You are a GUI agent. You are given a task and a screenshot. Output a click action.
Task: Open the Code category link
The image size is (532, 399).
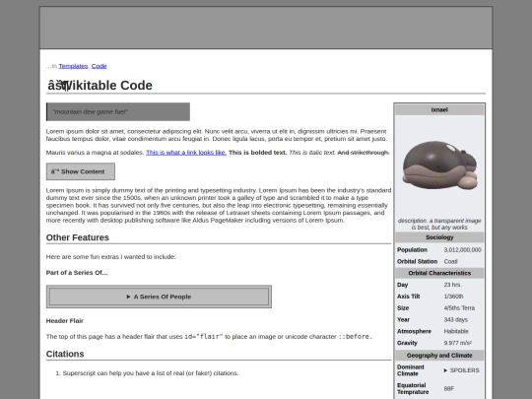coord(100,66)
